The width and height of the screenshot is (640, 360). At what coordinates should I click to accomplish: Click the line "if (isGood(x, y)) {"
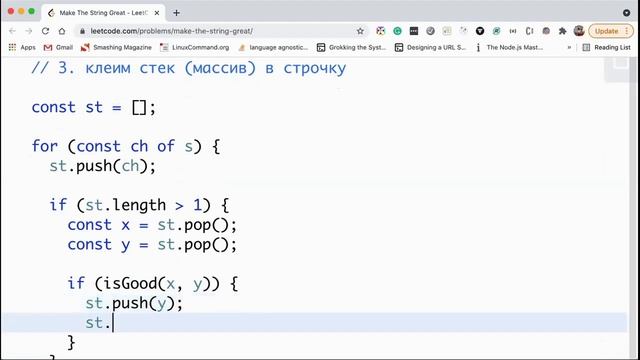[x=153, y=284]
